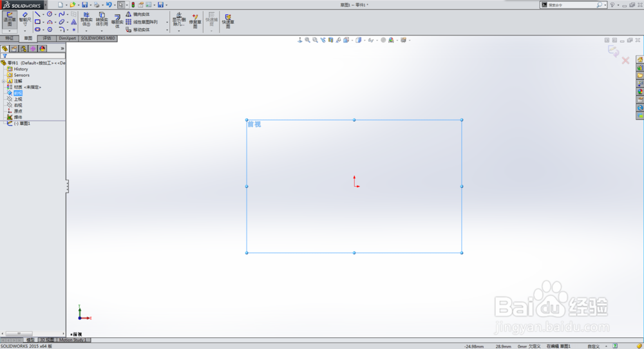This screenshot has width=644, height=349.
Task: Select the Sketch Fillet tool
Action: point(62,30)
